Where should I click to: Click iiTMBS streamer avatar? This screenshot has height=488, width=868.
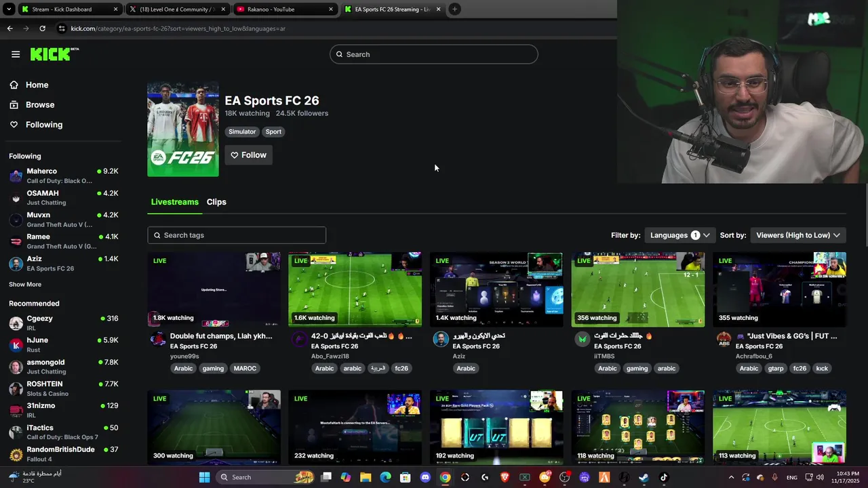pyautogui.click(x=582, y=339)
